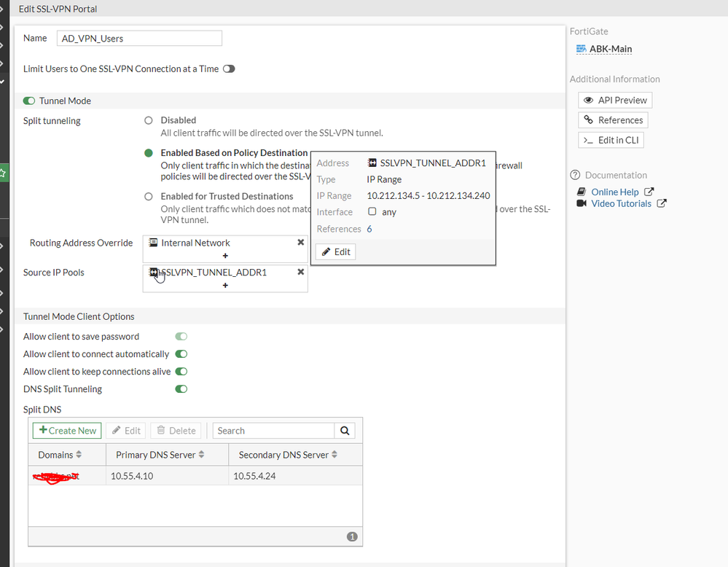
Task: Toggle Limit Users to One SSL-VPN Connection
Action: tap(229, 69)
